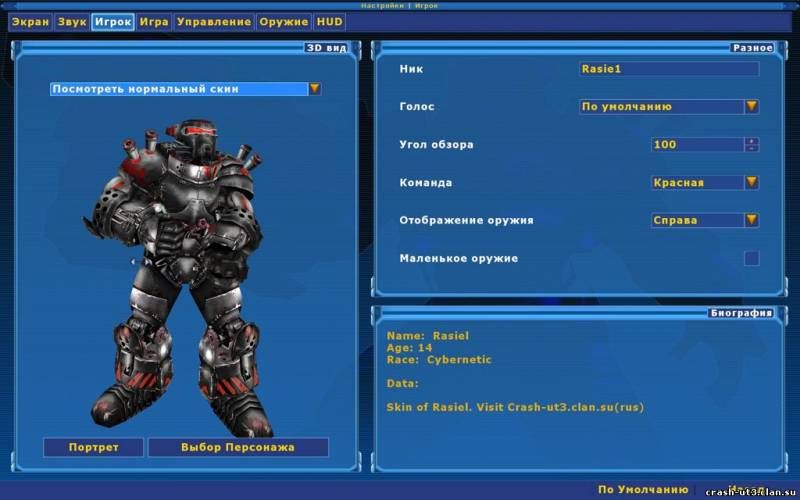Decrease Угол обзора with down arrow

751,148
